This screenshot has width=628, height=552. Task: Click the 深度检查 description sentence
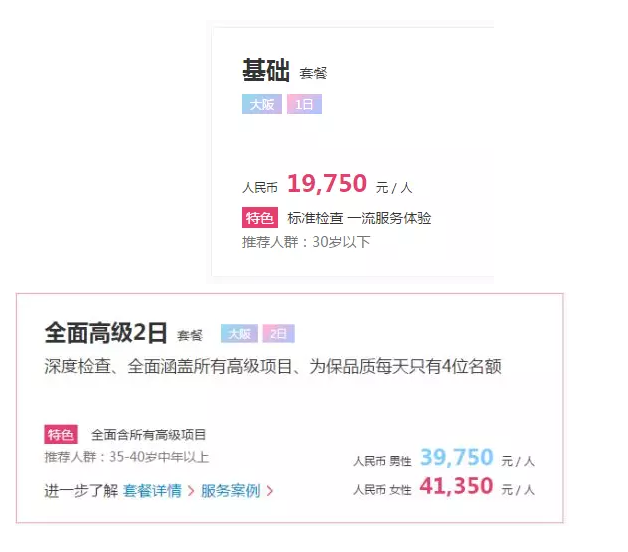tap(272, 367)
